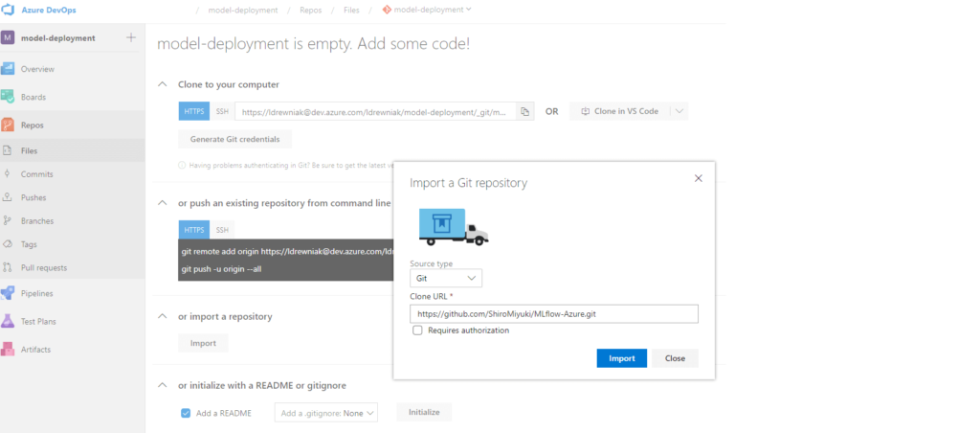Click the Import button under import a repository
Image resolution: width=980 pixels, height=433 pixels.
pyautogui.click(x=203, y=343)
